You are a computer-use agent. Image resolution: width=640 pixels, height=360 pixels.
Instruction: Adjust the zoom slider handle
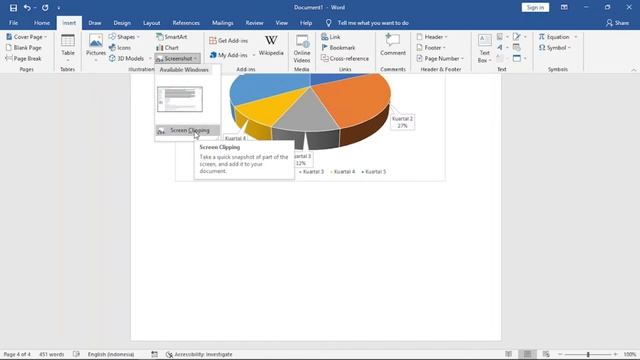(x=588, y=354)
